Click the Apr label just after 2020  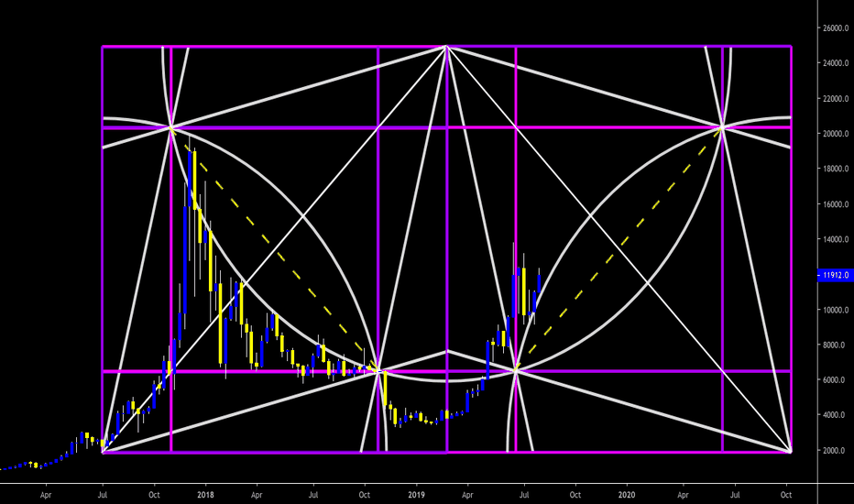[683, 495]
